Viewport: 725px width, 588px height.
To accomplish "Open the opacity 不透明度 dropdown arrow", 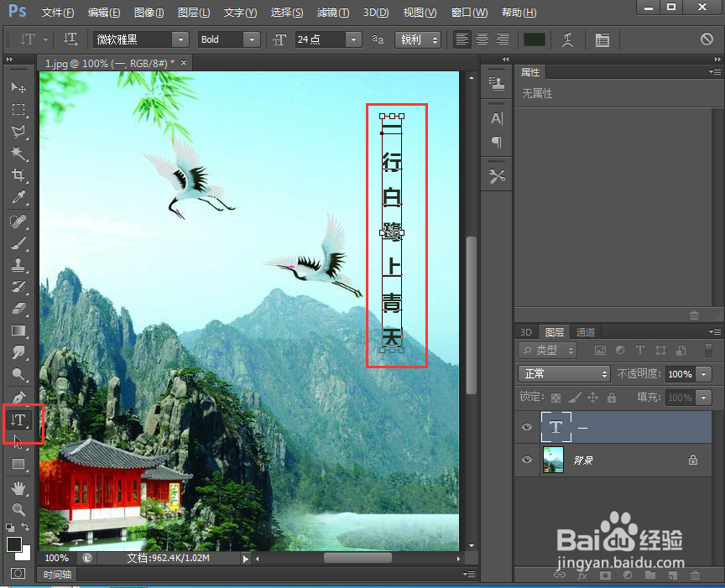I will pos(704,374).
